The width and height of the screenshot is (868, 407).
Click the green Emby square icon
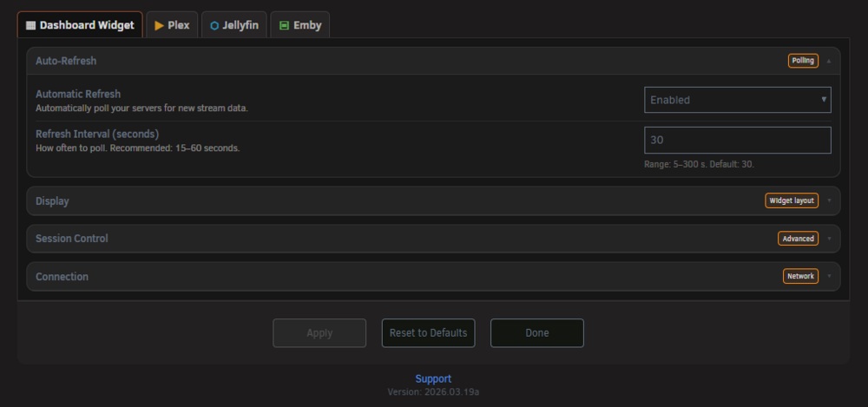pos(284,25)
